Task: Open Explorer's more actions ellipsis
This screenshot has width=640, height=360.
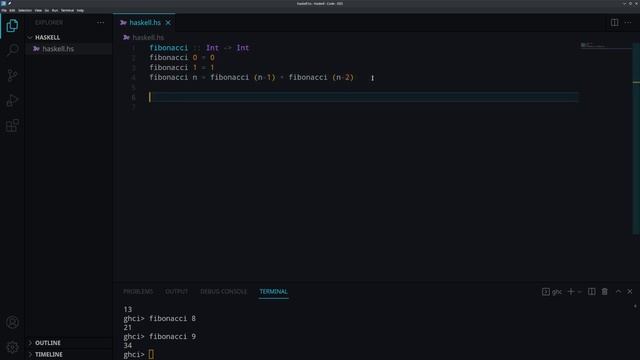Action: click(100, 22)
